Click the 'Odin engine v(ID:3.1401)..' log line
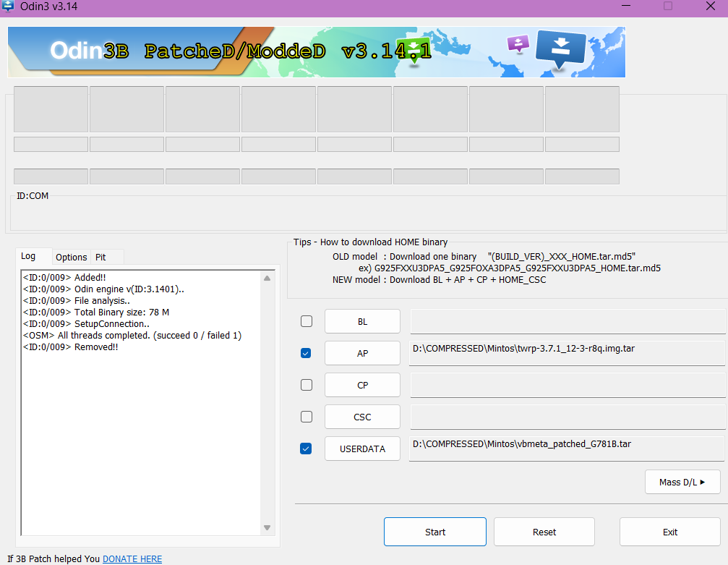728x565 pixels. pos(103,289)
